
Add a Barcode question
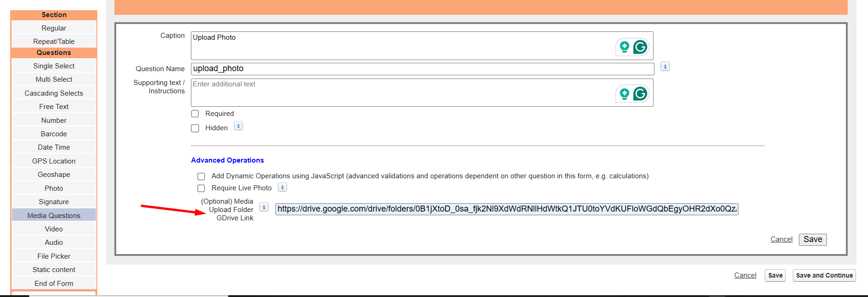point(54,134)
